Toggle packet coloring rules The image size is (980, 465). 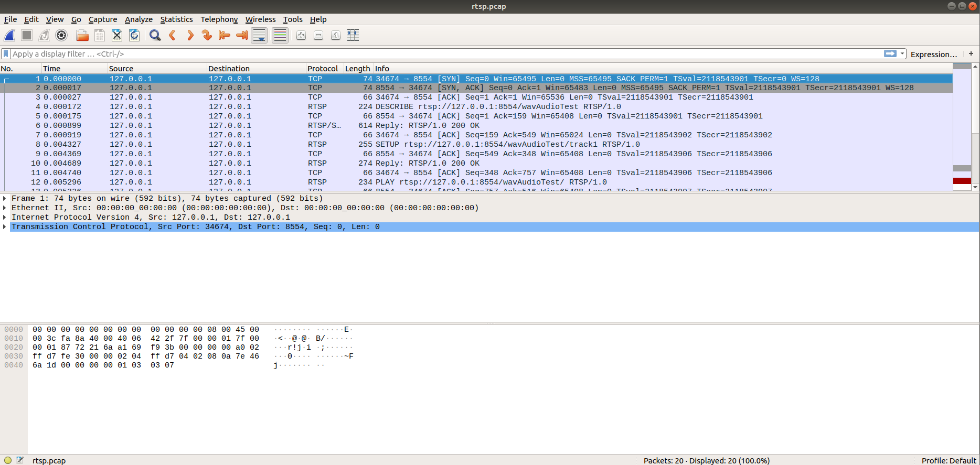click(x=280, y=36)
